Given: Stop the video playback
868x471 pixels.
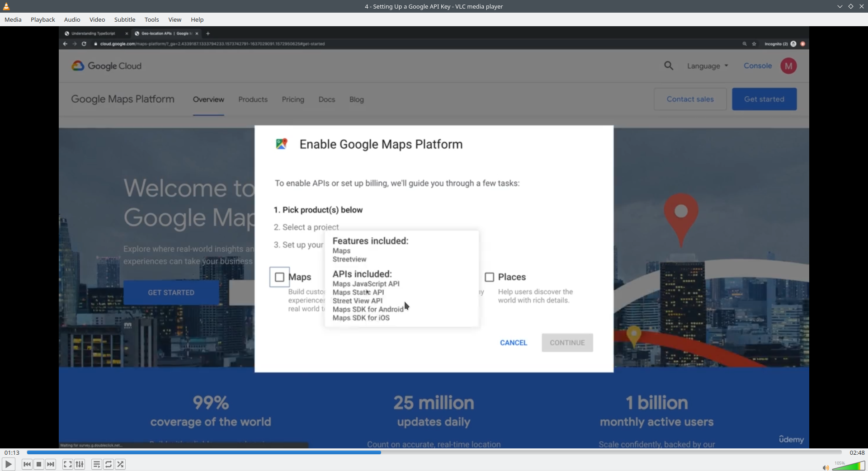Looking at the screenshot, I should (x=39, y=464).
